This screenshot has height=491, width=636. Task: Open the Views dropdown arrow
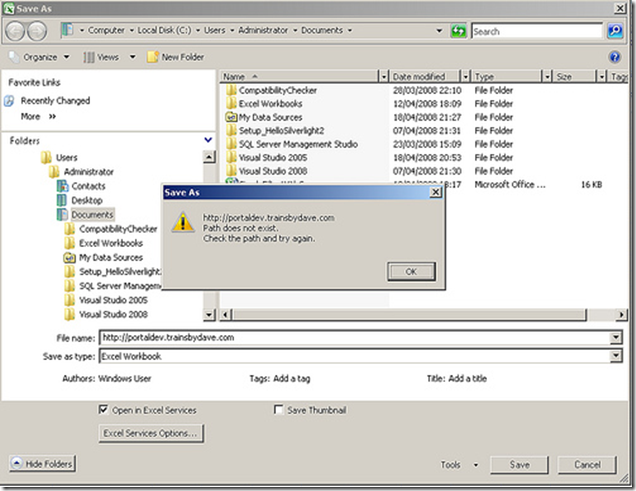(133, 57)
